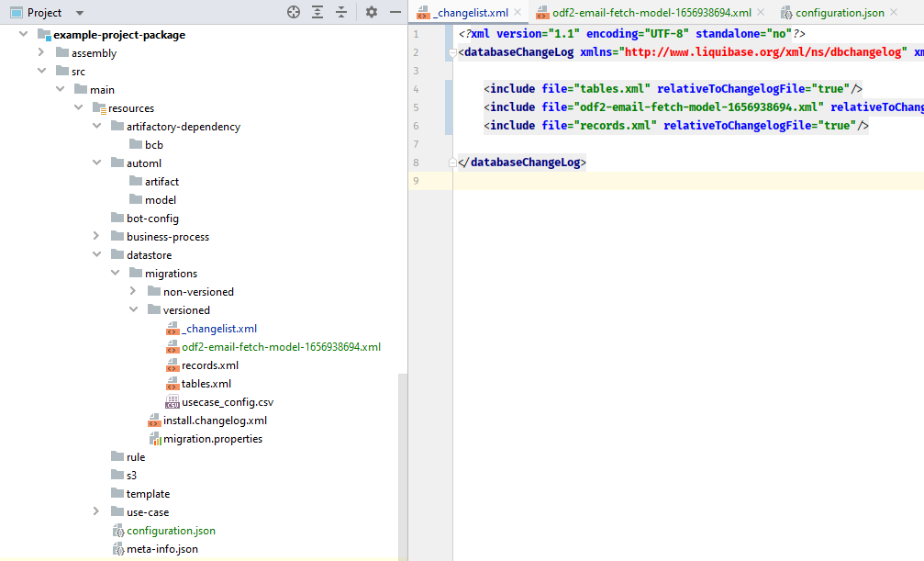Select the rule folder icon
This screenshot has height=561, width=924.
click(117, 456)
